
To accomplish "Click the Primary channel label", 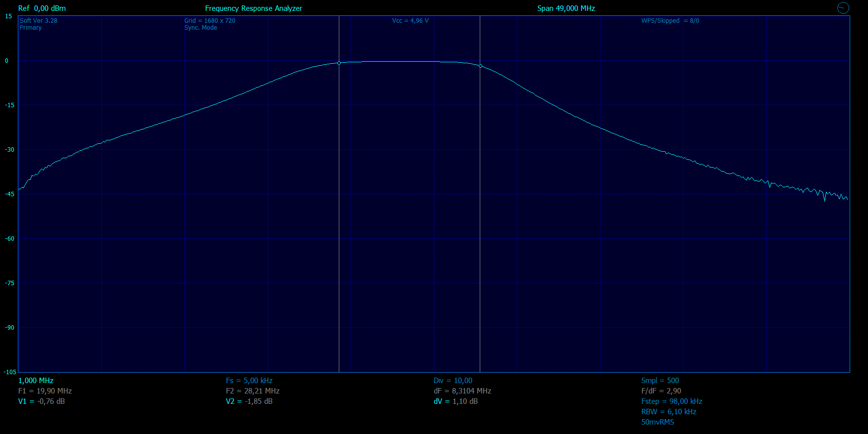I will point(31,28).
